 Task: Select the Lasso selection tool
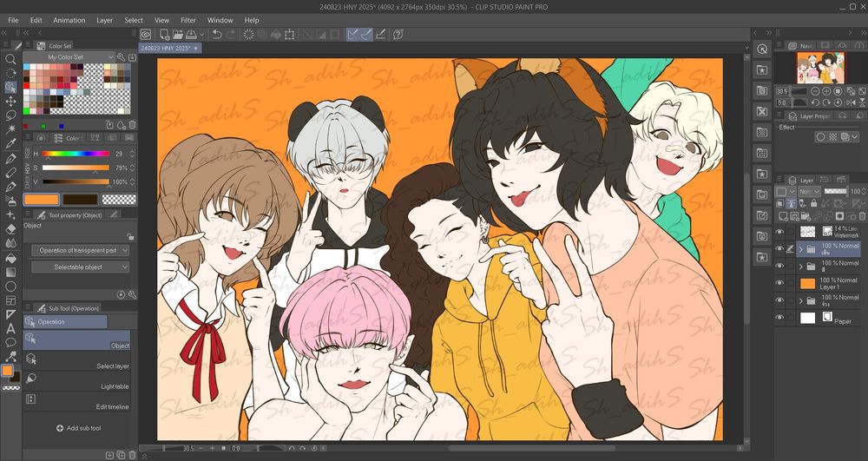click(10, 115)
